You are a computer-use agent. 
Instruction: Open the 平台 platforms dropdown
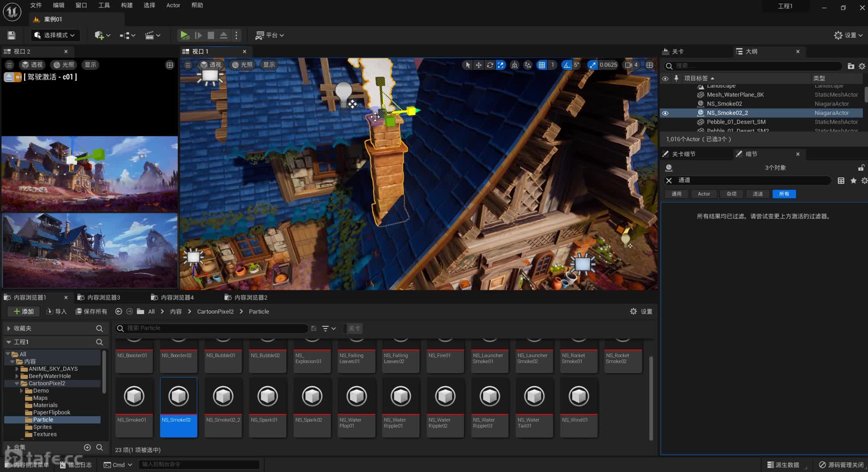coord(270,35)
